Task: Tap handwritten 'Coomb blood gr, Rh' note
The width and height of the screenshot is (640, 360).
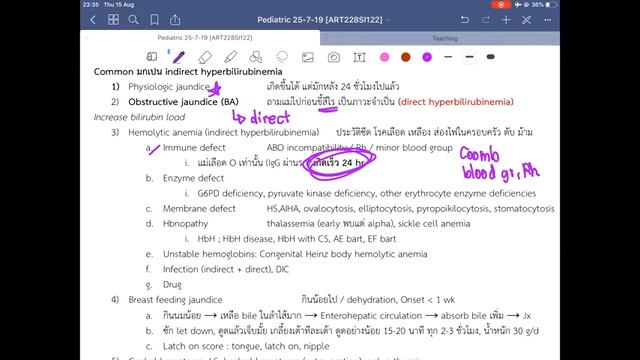Action: coord(500,164)
